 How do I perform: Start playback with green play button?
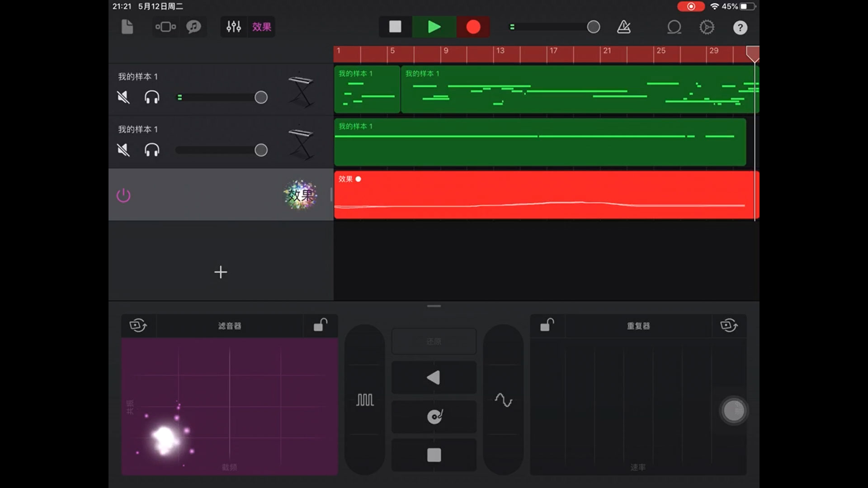(x=434, y=27)
